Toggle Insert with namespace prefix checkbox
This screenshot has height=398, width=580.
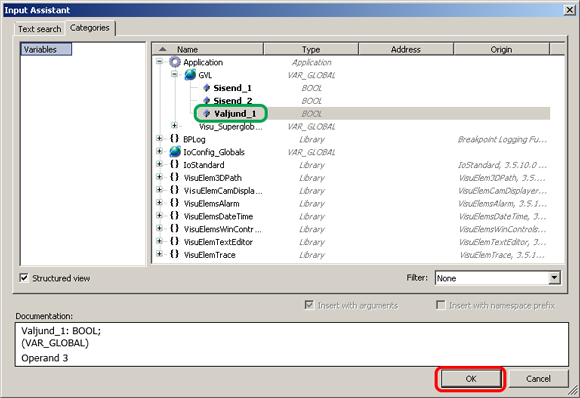click(x=441, y=305)
